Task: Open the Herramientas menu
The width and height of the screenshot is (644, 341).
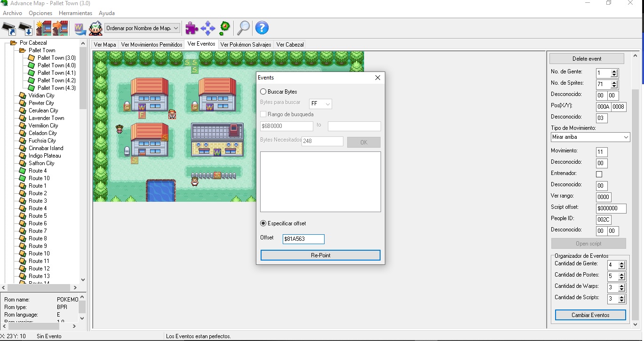Action: coord(75,13)
